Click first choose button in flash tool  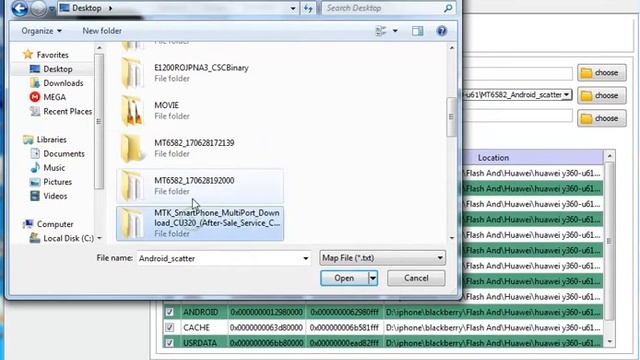[602, 73]
